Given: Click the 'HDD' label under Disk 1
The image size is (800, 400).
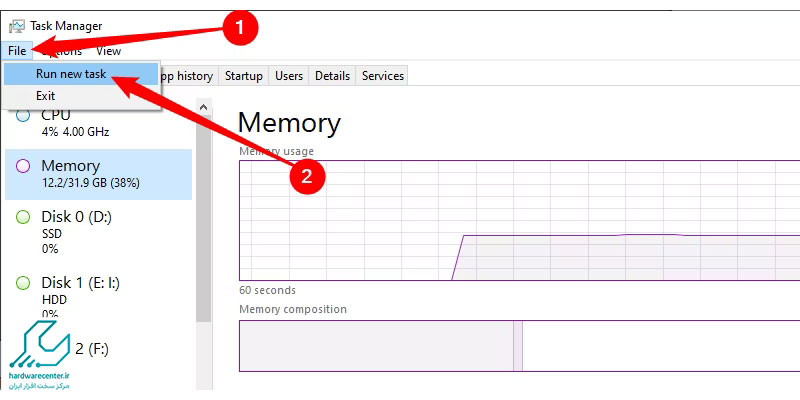Looking at the screenshot, I should [54, 299].
